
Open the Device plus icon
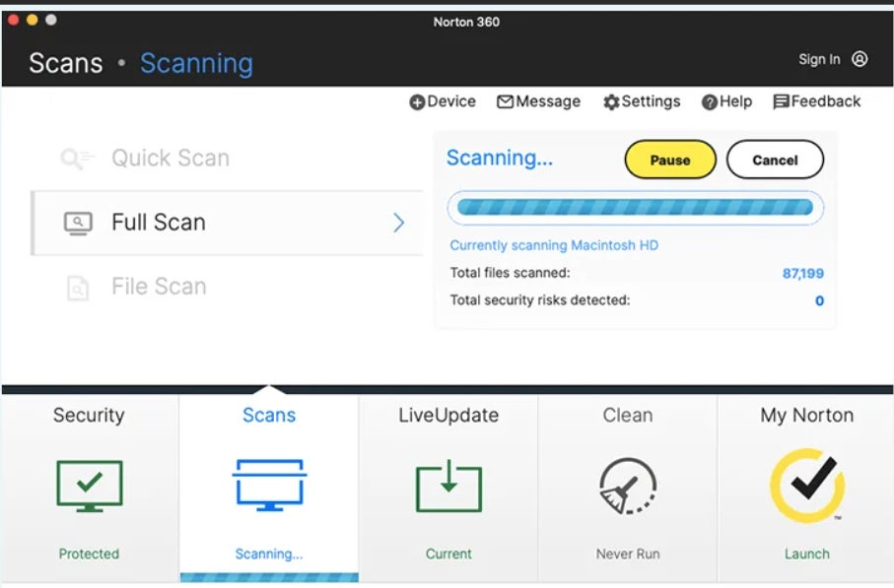coord(417,102)
